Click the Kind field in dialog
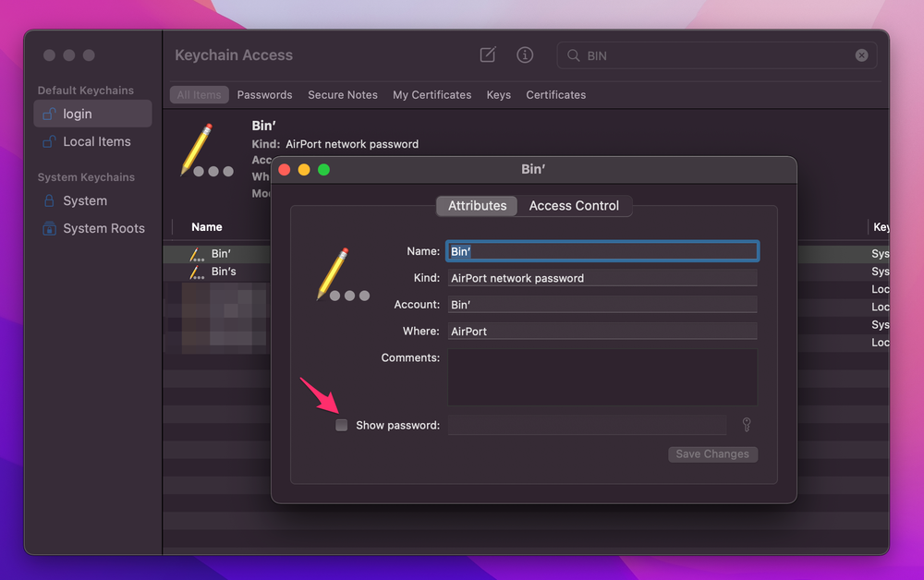The height and width of the screenshot is (580, 924). click(602, 278)
